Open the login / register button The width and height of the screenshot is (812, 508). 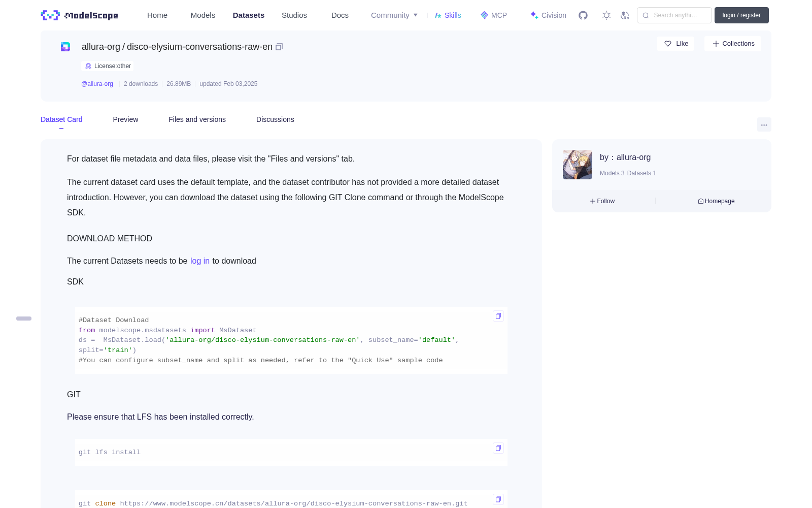(x=741, y=15)
